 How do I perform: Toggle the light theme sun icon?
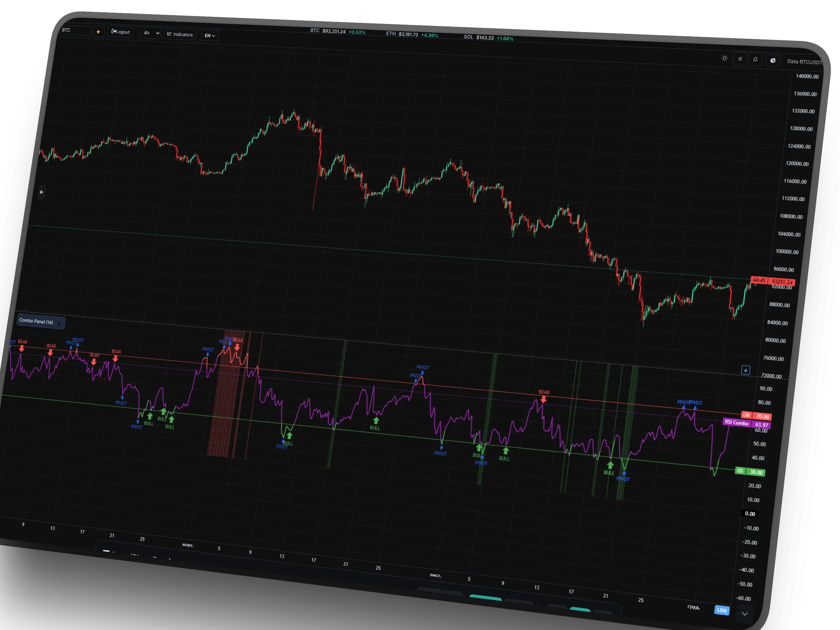pos(725,58)
